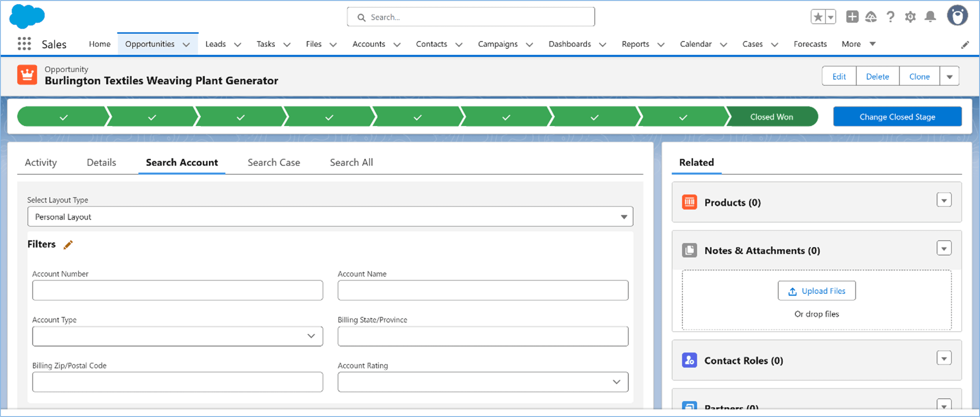Click the Salesforce cloud logo
The image size is (980, 417).
coord(27,17)
